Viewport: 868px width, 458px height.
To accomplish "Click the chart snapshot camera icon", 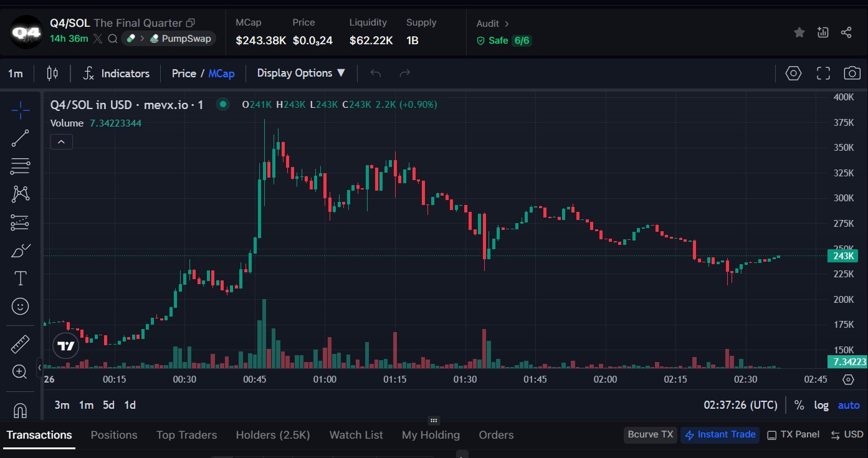I will [852, 74].
